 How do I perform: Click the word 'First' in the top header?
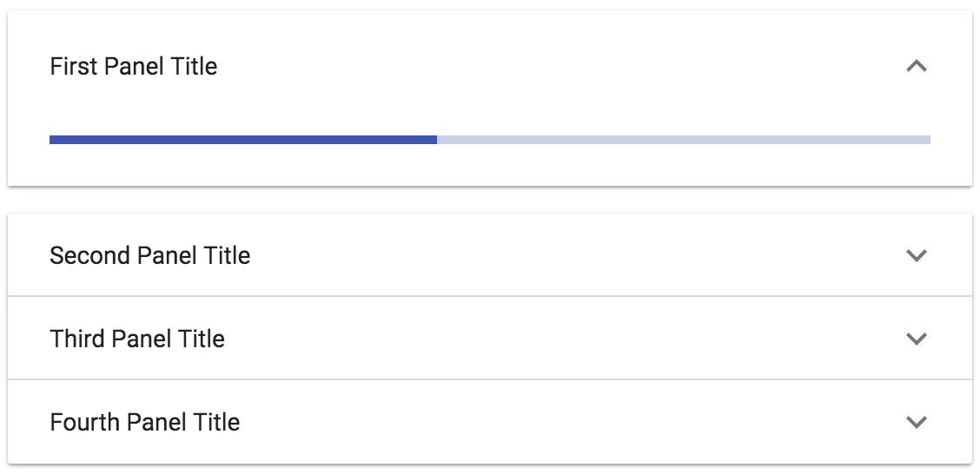point(73,66)
